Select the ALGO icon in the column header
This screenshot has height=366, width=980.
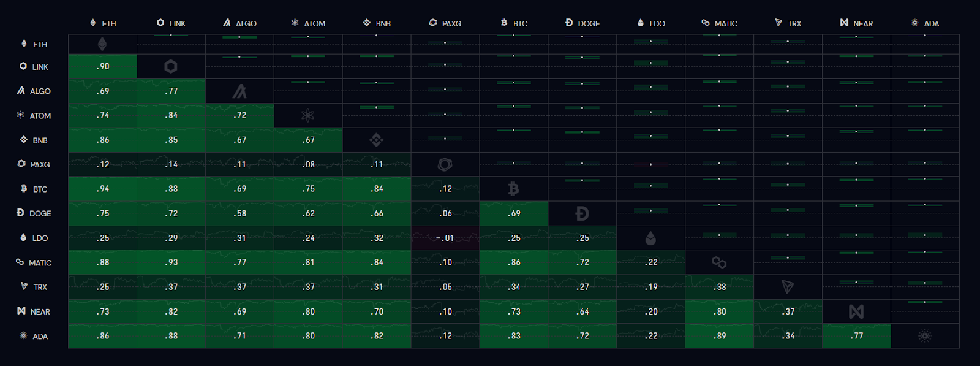[227, 23]
